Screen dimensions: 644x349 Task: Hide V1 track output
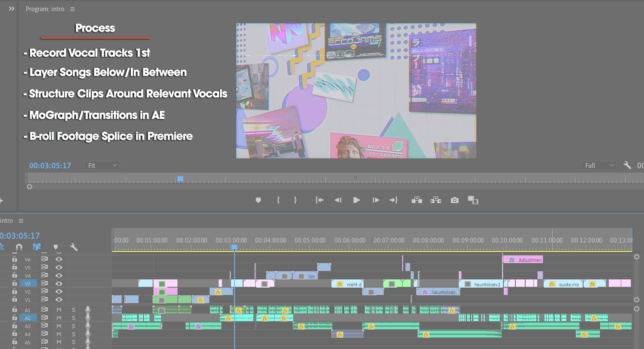59,300
